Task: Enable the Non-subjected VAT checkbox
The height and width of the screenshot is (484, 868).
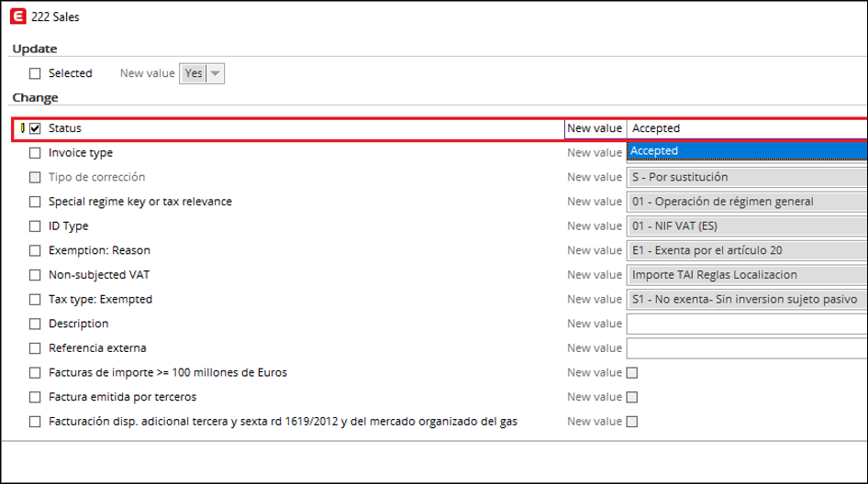Action: pos(35,274)
